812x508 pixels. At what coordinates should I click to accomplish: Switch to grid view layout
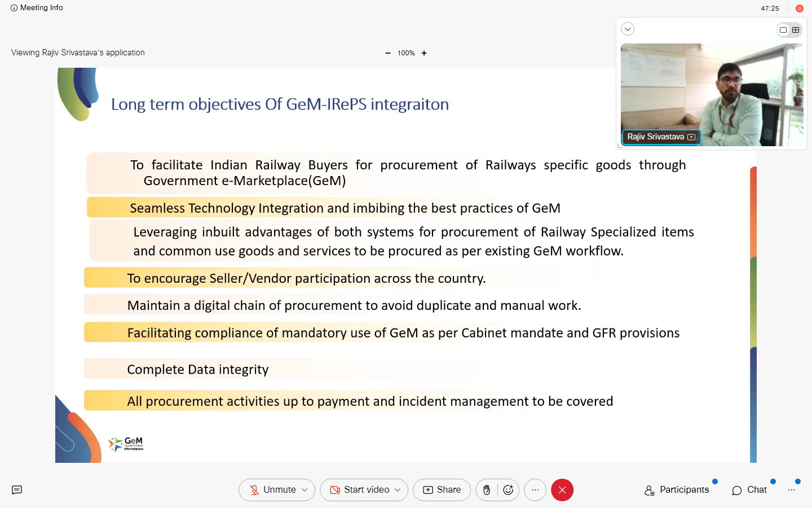[x=796, y=30]
